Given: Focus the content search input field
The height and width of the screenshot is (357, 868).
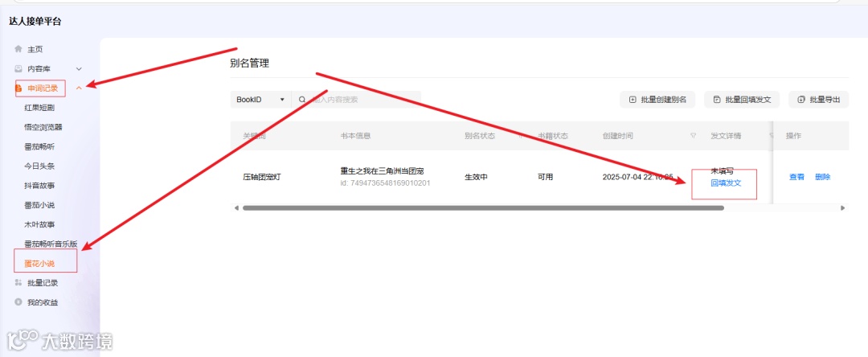Looking at the screenshot, I should [357, 100].
